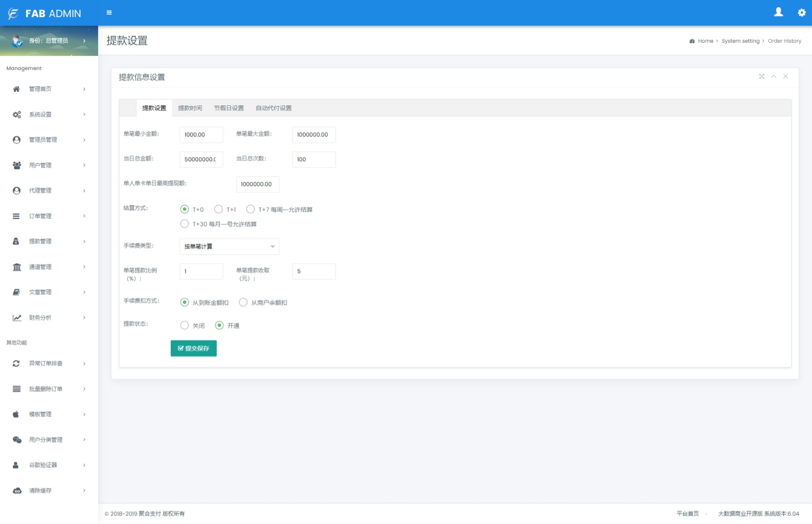Viewport: 812px width, 524px height.
Task: Click the 提交保存 submit button
Action: [193, 348]
